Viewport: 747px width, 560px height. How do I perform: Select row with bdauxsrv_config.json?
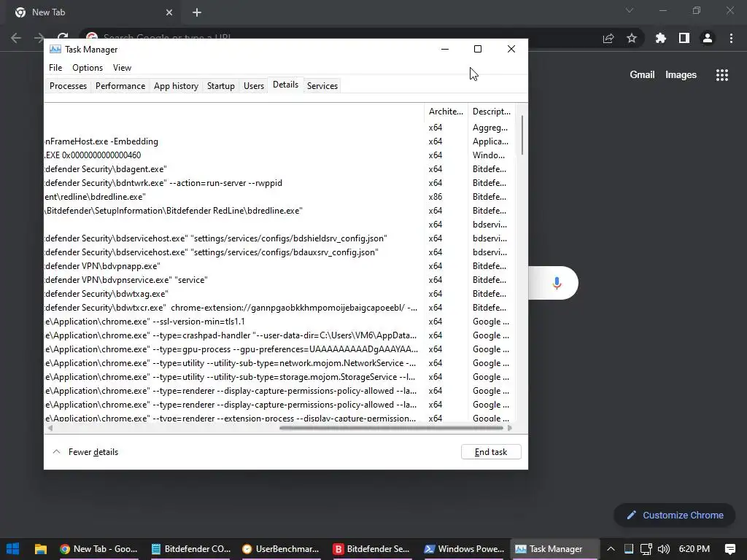pos(279,252)
